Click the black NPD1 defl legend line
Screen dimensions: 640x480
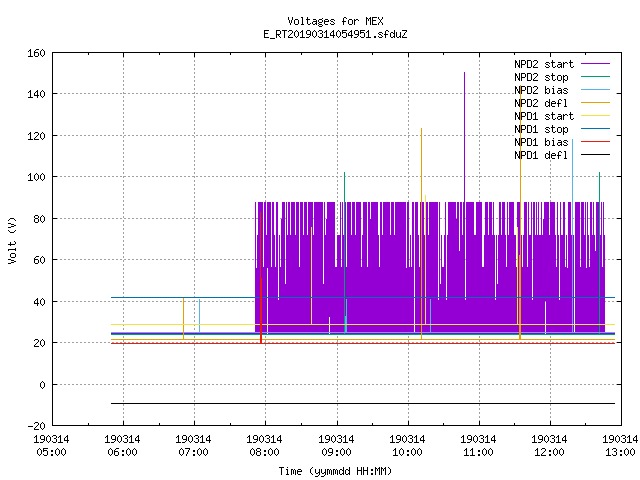pos(595,155)
